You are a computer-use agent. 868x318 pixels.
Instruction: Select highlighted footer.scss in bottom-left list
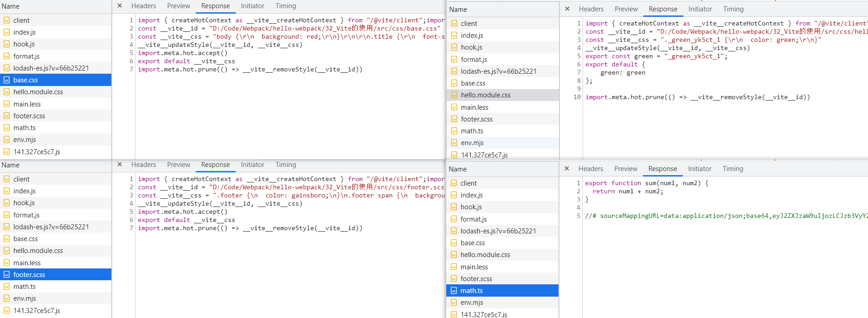(x=55, y=275)
